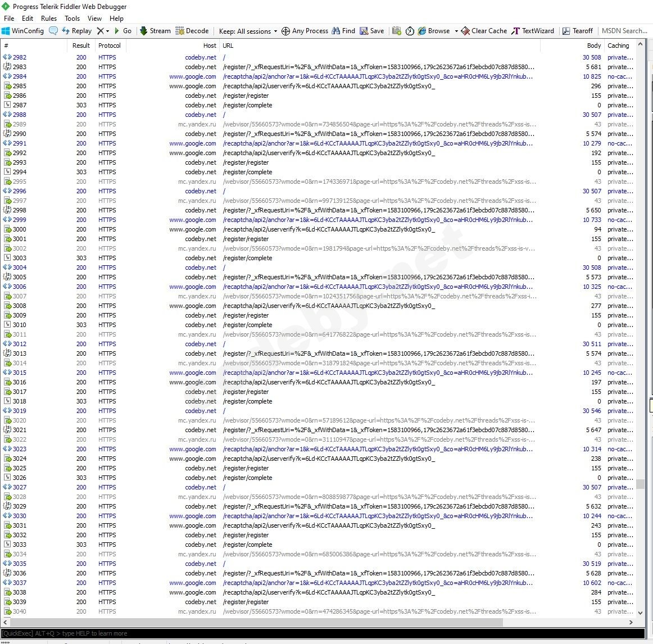
Task: Click the Tearoff button
Action: pyautogui.click(x=577, y=31)
